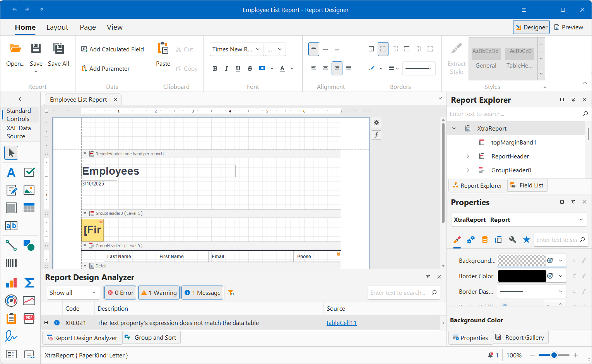Toggle the 1 Warning filter button

[159, 293]
